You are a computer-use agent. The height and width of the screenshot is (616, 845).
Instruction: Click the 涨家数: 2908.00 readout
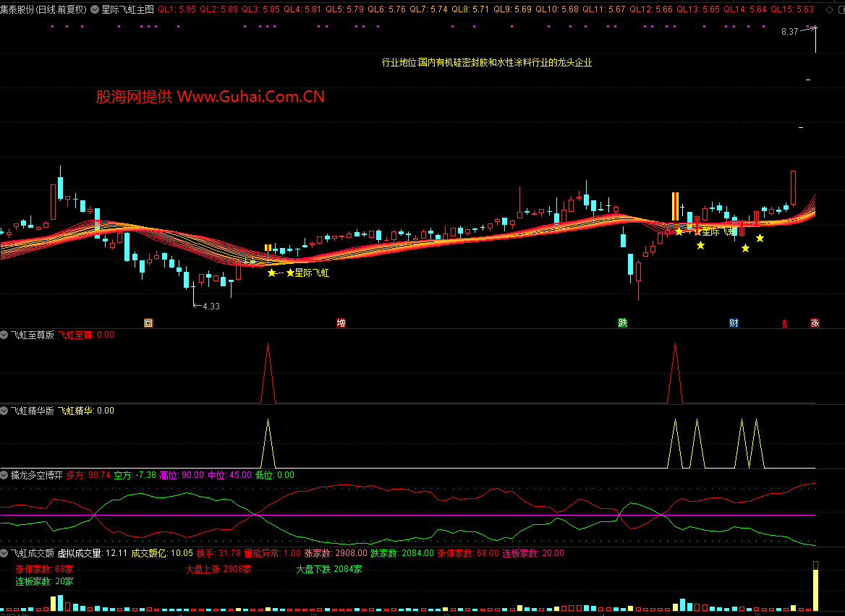336,553
